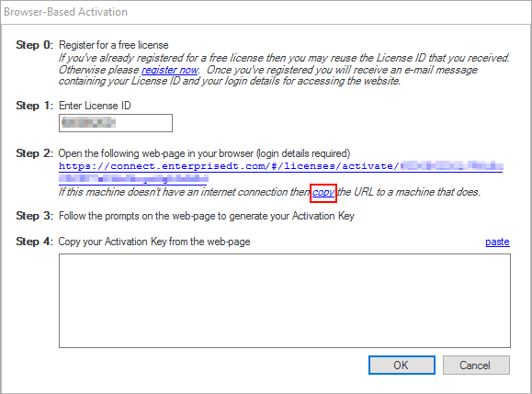Screen dimensions: 532x394
Task: Confirm activation with the OK button
Action: (402, 366)
